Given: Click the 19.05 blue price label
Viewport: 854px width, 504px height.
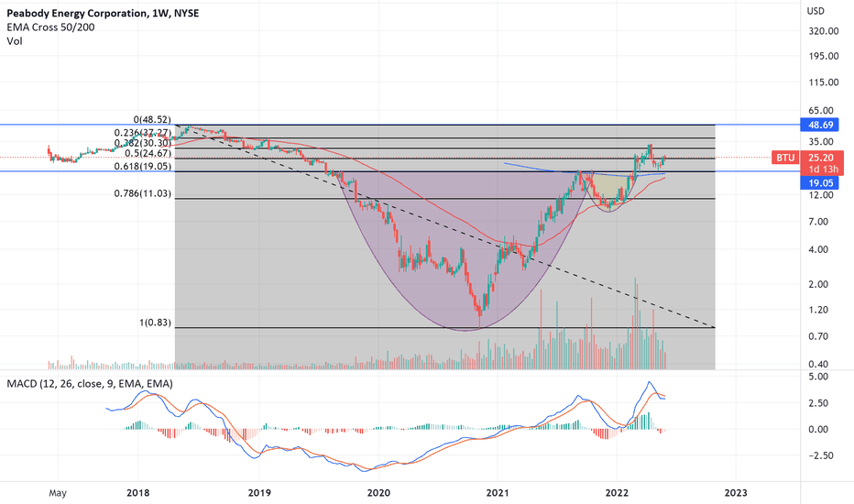Looking at the screenshot, I should point(820,183).
